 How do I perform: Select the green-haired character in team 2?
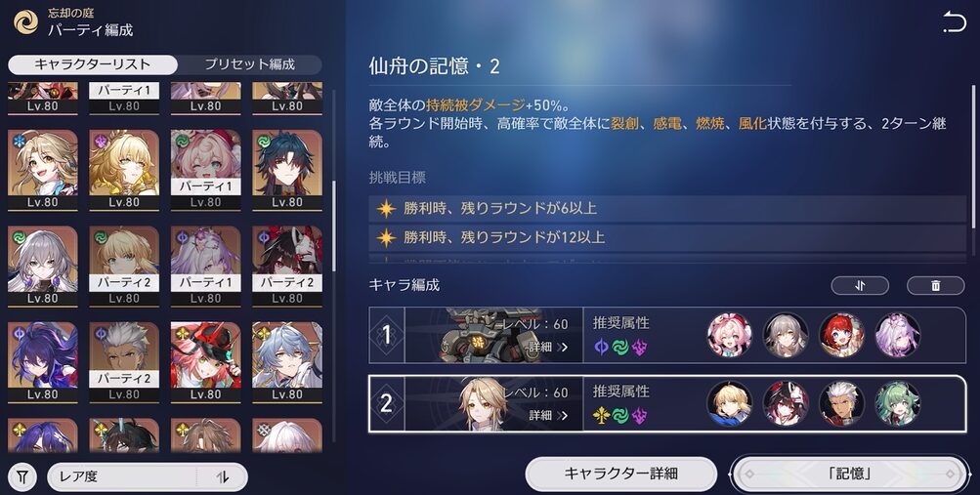(898, 403)
